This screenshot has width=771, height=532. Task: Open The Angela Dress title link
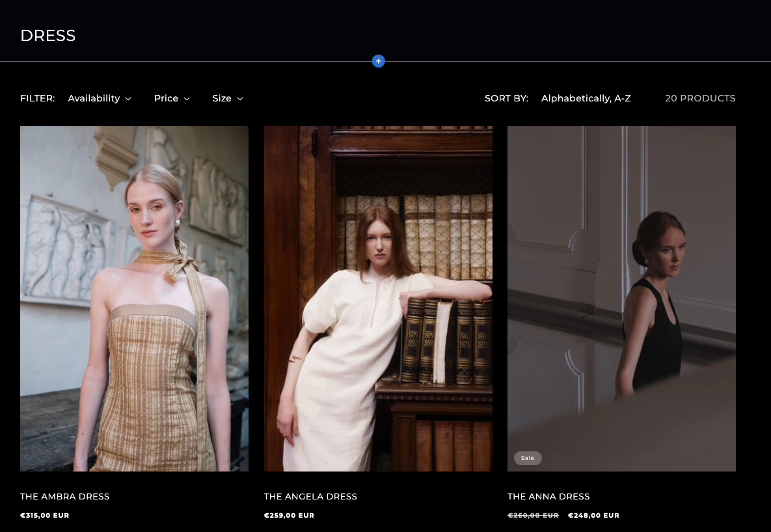pos(310,496)
